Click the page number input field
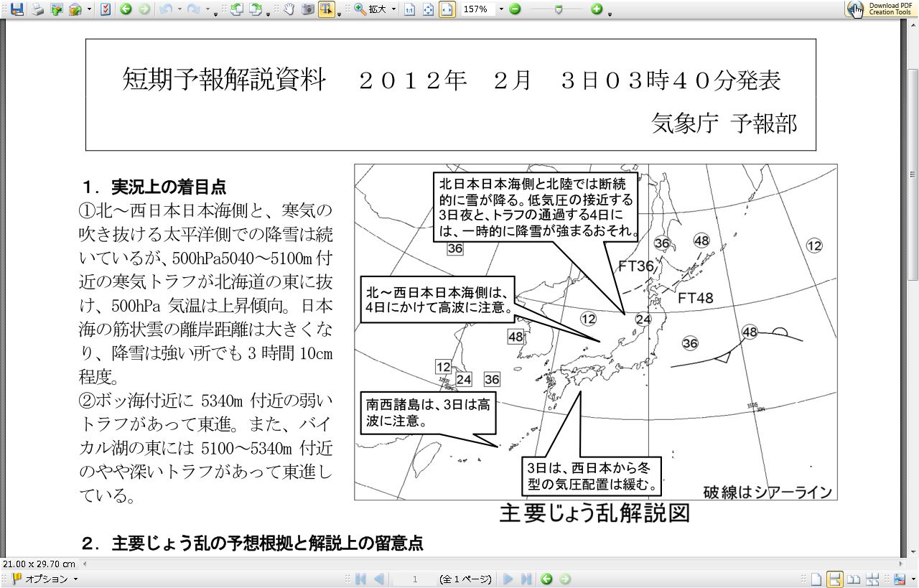The image size is (919, 588). [x=415, y=579]
